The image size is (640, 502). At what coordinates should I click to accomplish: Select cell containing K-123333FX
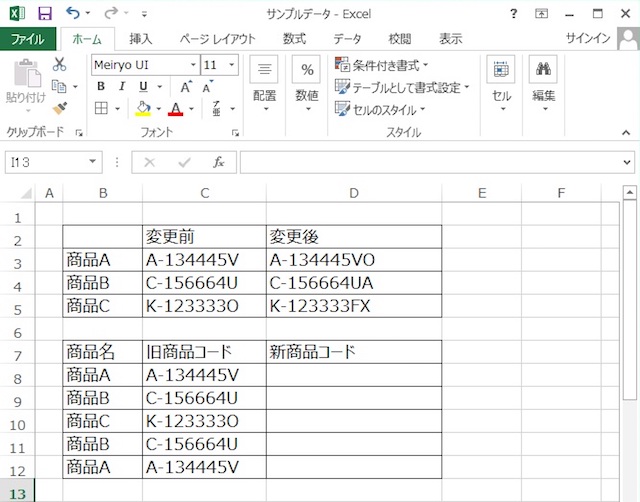(x=354, y=306)
